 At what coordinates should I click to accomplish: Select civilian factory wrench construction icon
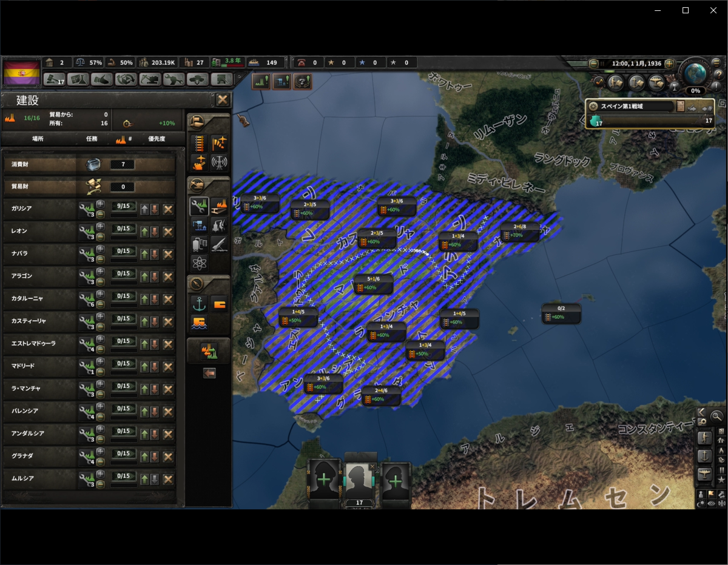[200, 206]
